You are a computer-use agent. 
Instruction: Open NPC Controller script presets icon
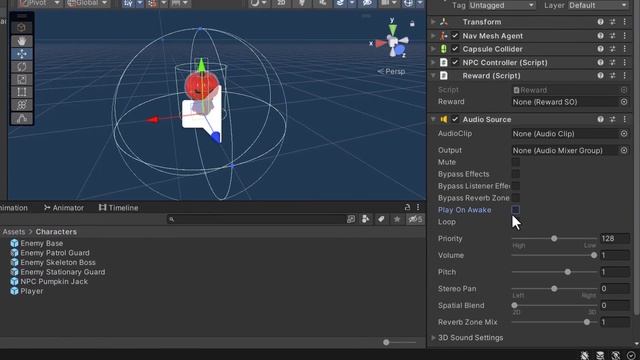(x=613, y=62)
